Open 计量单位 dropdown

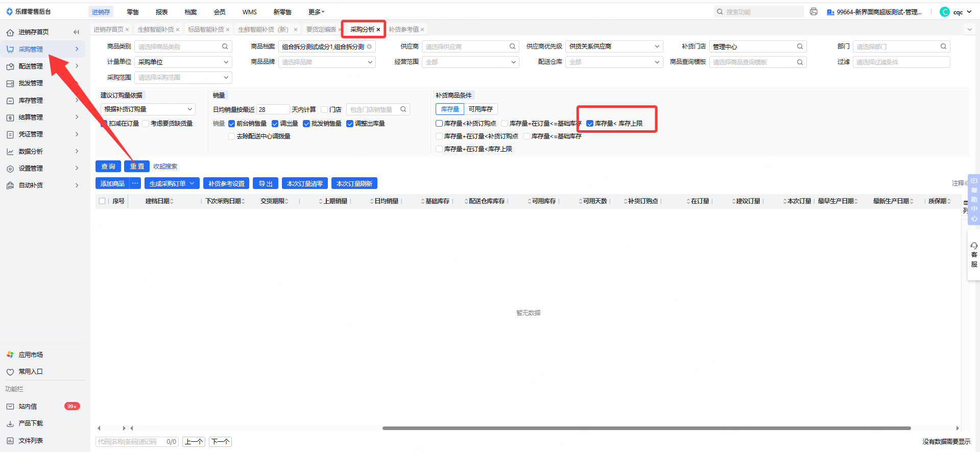point(183,62)
